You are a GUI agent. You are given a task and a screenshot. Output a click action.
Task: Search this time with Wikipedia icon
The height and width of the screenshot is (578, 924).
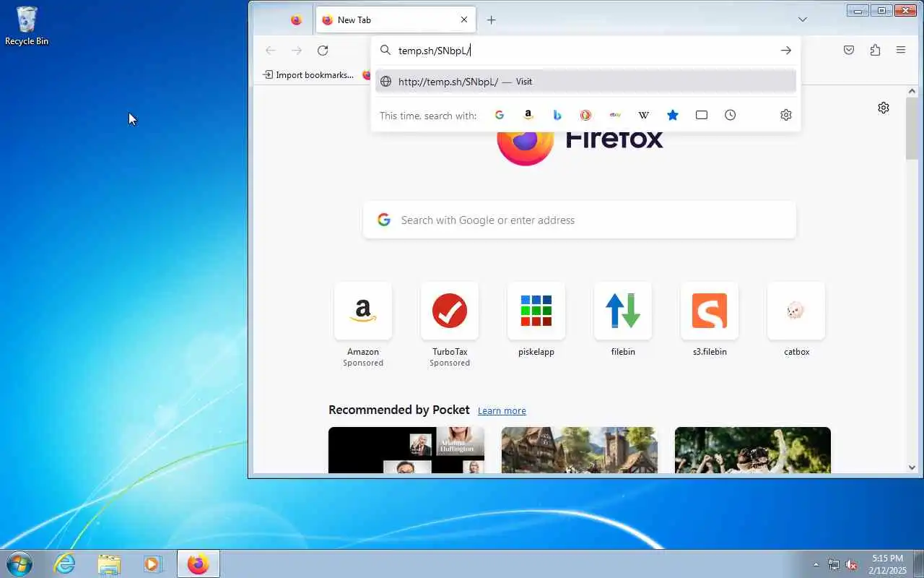coord(644,115)
